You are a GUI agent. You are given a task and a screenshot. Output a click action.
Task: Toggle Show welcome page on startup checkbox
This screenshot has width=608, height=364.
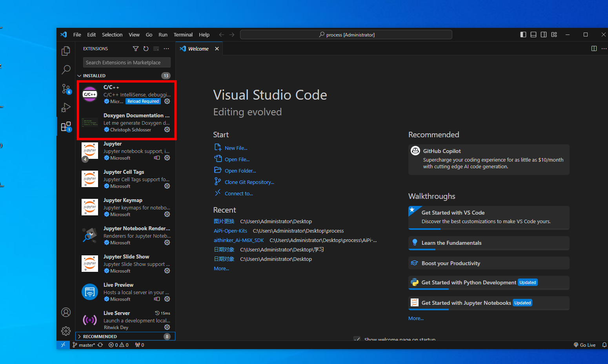[x=357, y=339]
